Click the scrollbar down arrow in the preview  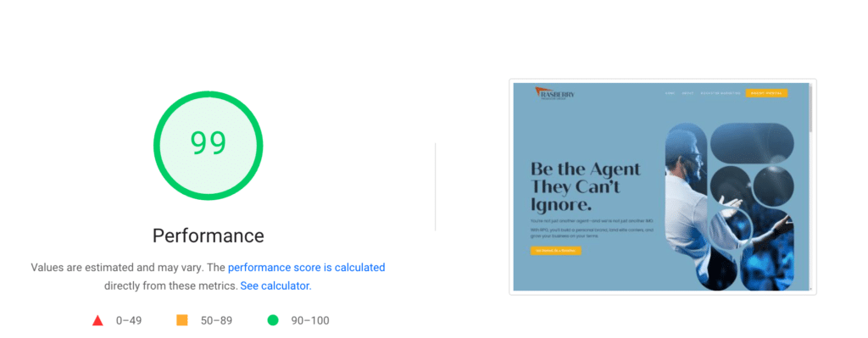coord(810,288)
